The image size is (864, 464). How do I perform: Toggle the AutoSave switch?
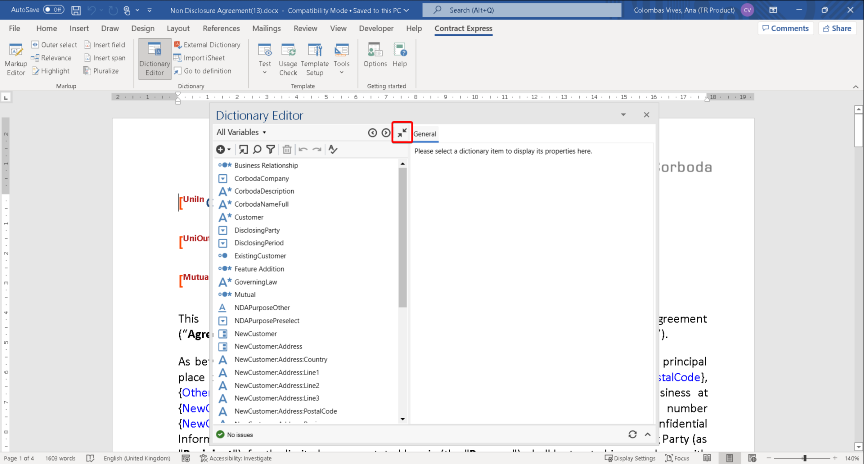(52, 9)
